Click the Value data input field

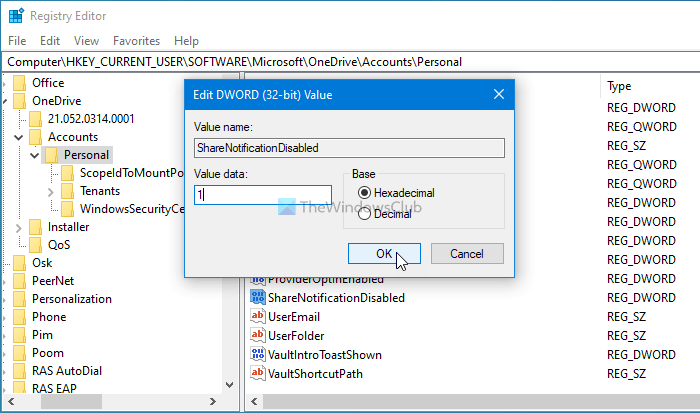coord(263,195)
